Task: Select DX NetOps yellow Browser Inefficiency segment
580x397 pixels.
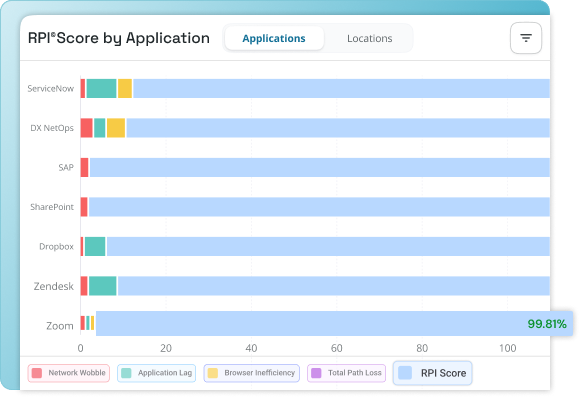Action: tap(116, 128)
